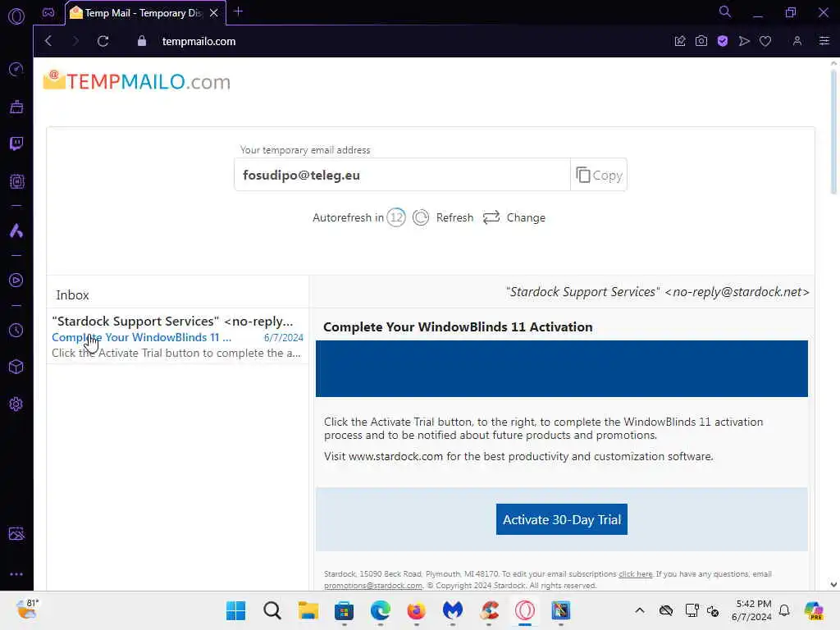
Task: Click the email subject Complete Your WindowBlinds 11
Action: coord(141,337)
